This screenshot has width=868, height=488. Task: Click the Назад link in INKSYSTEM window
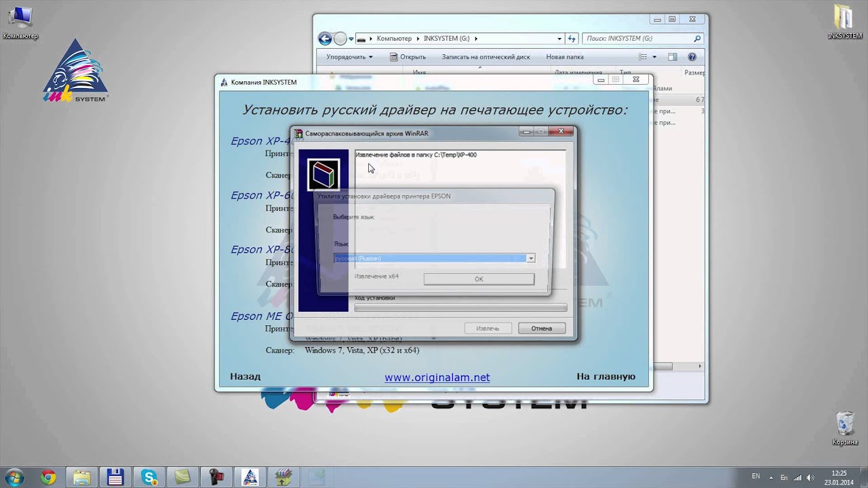pyautogui.click(x=245, y=376)
